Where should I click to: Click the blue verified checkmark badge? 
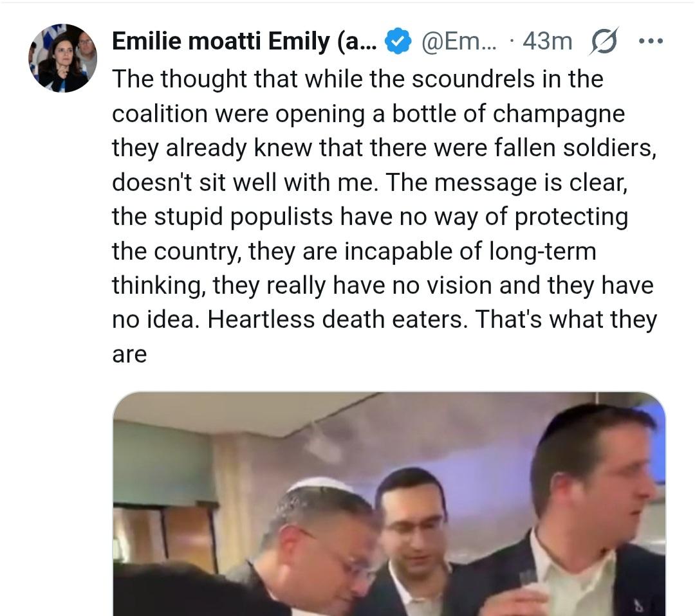pos(398,42)
